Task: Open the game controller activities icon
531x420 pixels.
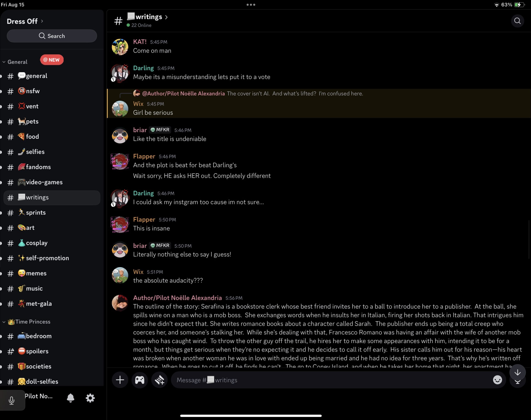Action: pyautogui.click(x=139, y=380)
